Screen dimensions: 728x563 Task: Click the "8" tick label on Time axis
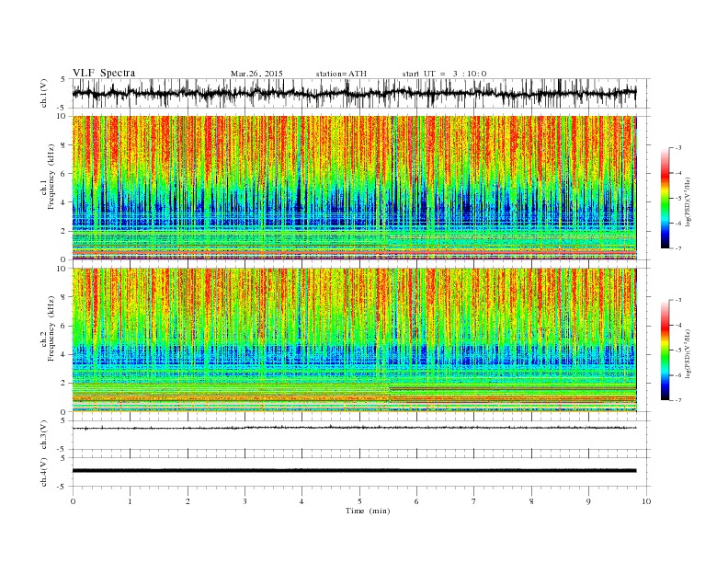pyautogui.click(x=531, y=501)
